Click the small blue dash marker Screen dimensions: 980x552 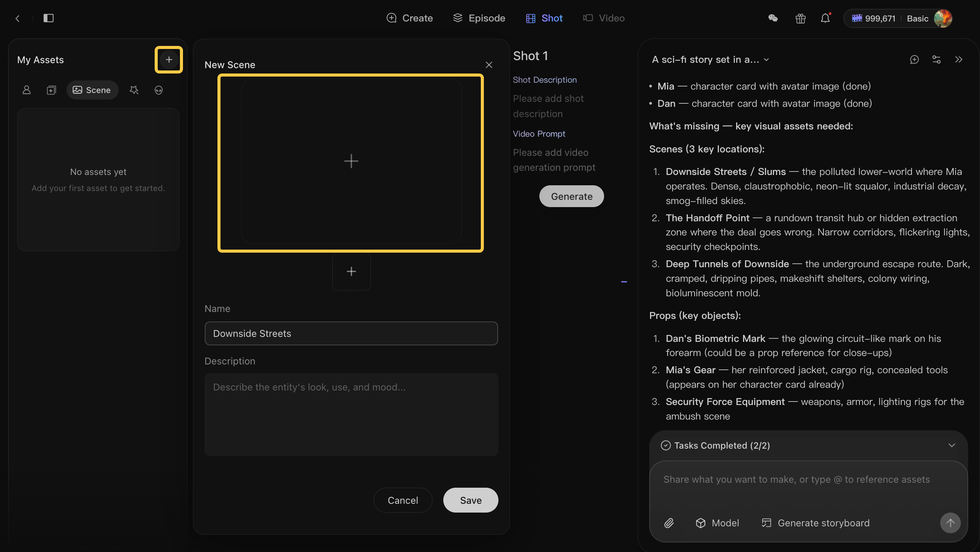(x=624, y=282)
